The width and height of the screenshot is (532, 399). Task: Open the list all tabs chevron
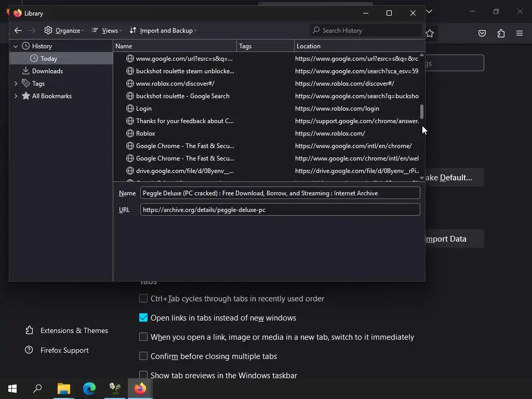point(429,11)
